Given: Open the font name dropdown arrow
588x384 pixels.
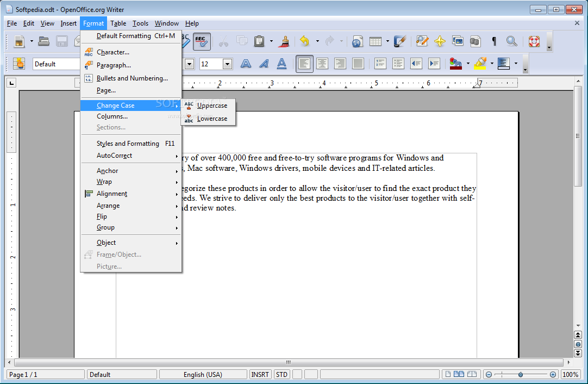Looking at the screenshot, I should [189, 64].
